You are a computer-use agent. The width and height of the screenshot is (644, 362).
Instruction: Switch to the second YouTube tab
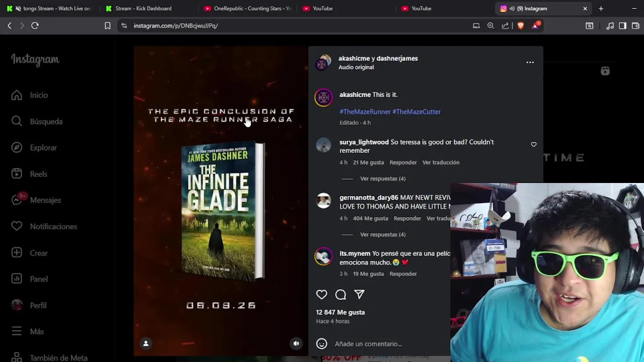pos(421,9)
